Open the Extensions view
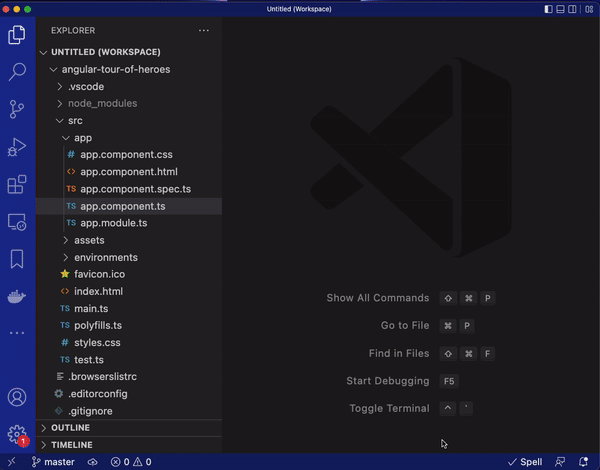This screenshot has width=600, height=470. coord(17,184)
